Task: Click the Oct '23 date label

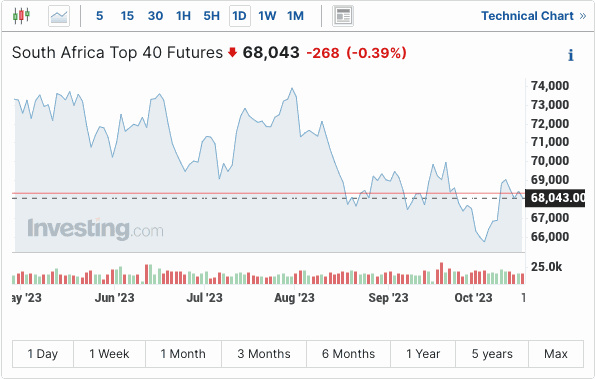Action: click(473, 297)
